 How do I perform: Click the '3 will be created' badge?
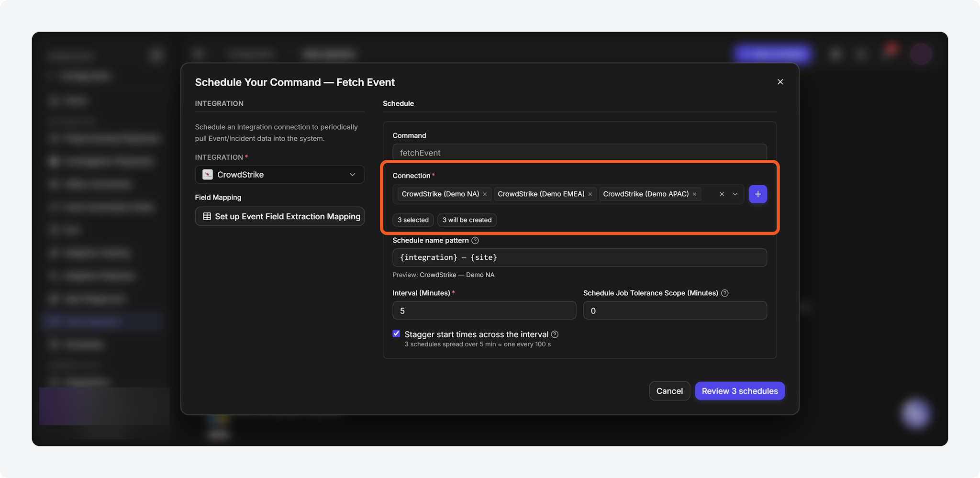click(x=467, y=220)
